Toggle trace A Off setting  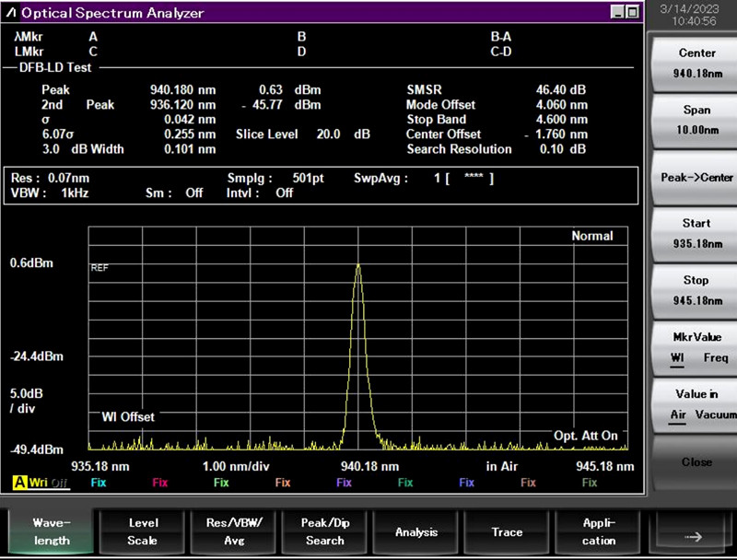tap(59, 483)
